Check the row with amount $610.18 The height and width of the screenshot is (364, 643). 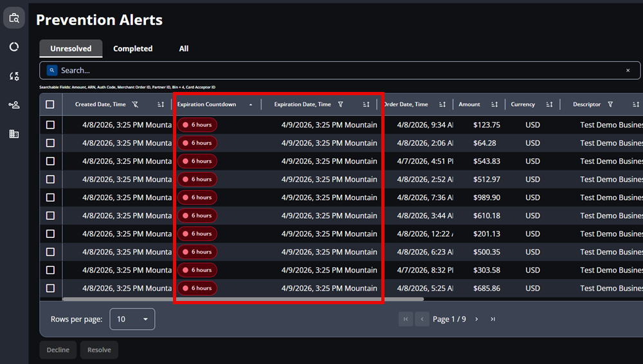coord(50,215)
